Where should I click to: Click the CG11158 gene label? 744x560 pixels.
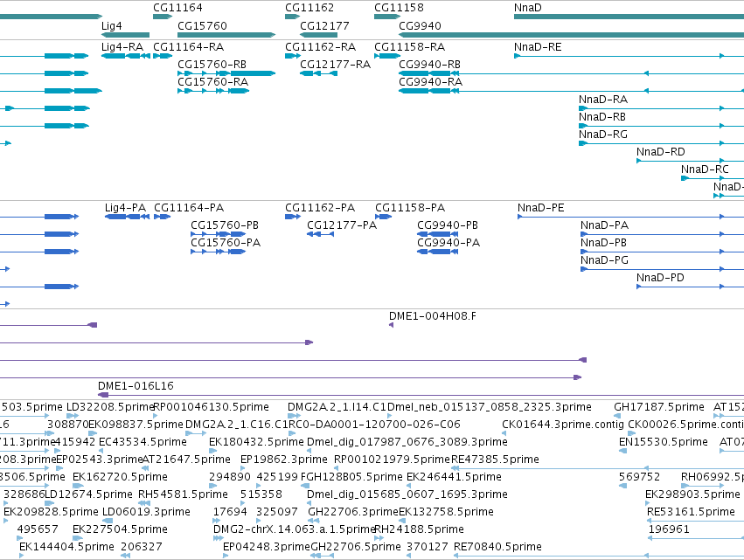[x=399, y=8]
